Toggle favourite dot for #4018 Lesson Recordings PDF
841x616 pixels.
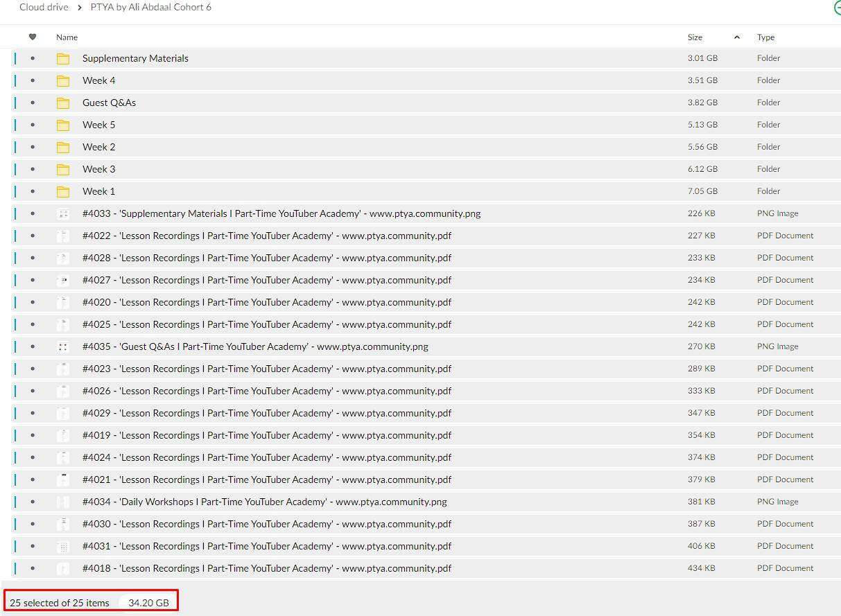(x=33, y=568)
